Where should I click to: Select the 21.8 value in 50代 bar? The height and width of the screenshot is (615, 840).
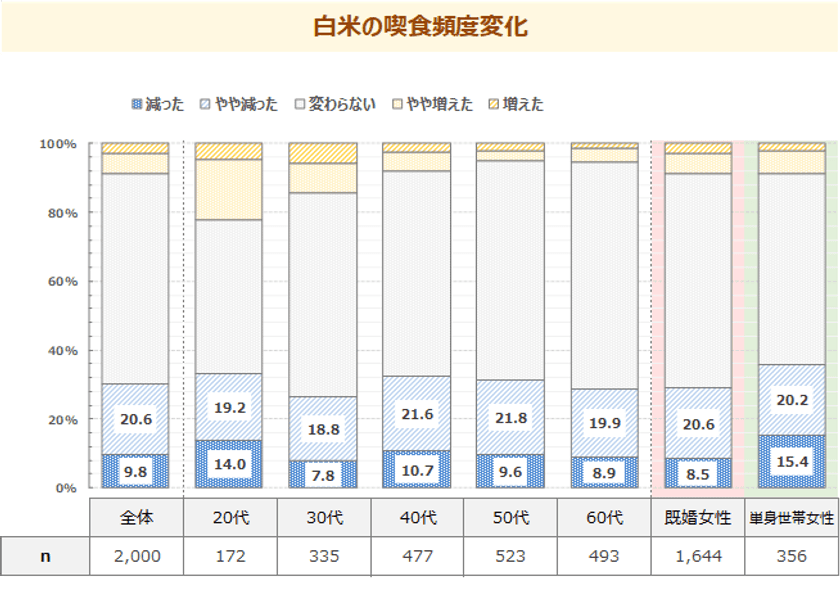pos(511,418)
